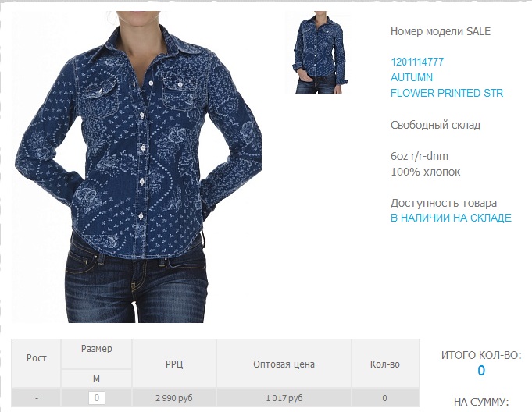
Task: Click FLOWER PRINTED STR link
Action: 447,93
